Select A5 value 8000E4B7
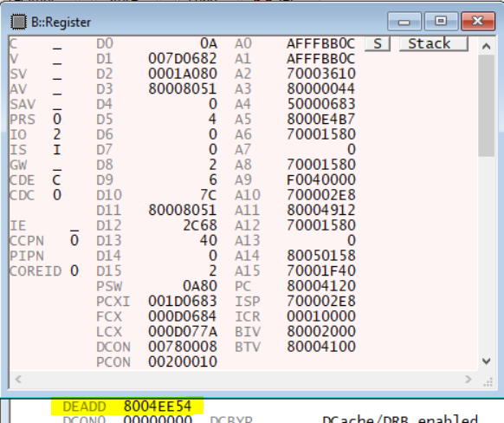 tap(321, 119)
